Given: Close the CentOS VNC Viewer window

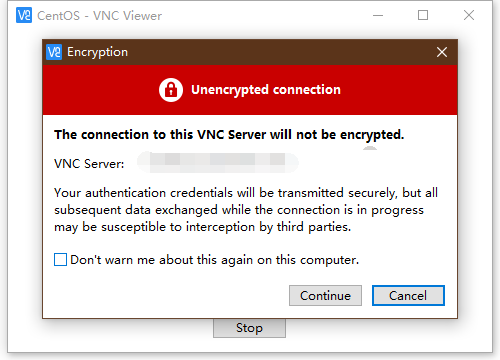Looking at the screenshot, I should [469, 15].
